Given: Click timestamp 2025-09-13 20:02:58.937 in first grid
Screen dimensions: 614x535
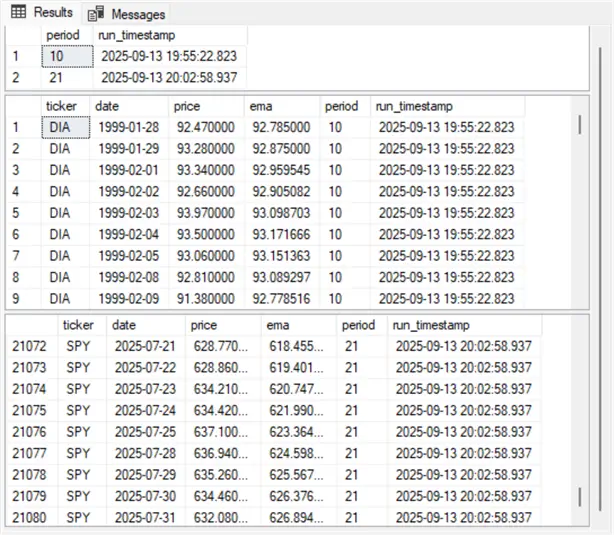Looking at the screenshot, I should click(x=170, y=78).
